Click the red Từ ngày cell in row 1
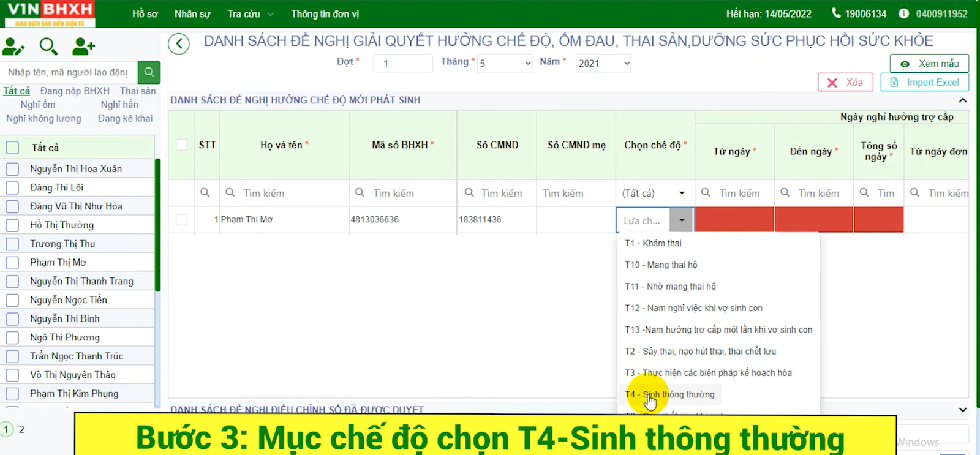This screenshot has height=455, width=980. coord(734,220)
